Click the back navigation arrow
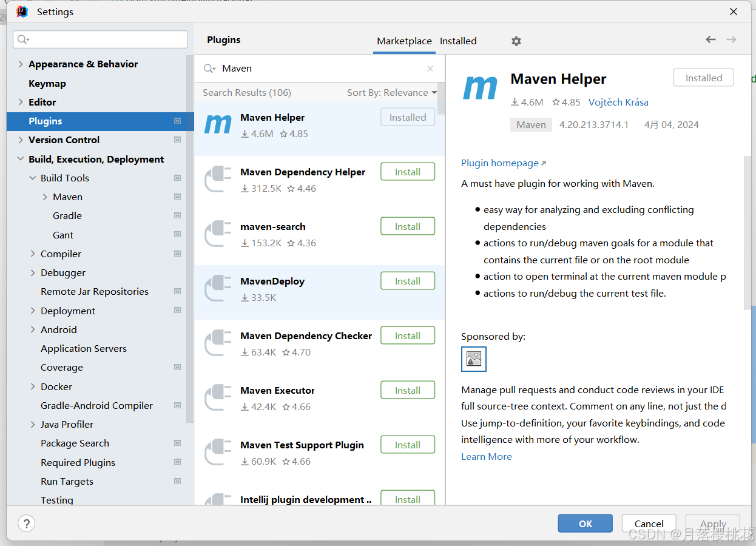 pos(710,39)
